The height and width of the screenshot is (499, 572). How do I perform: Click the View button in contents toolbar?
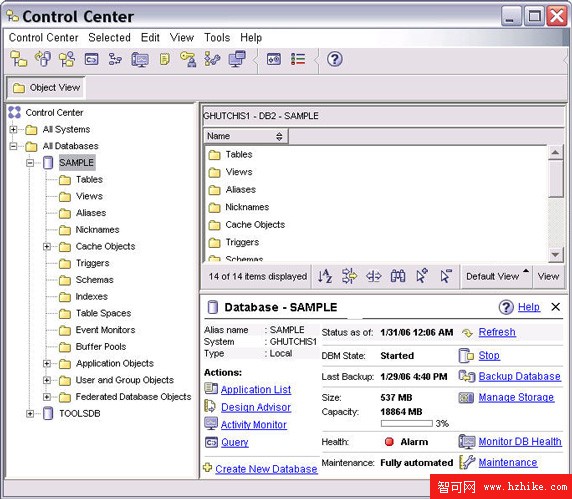pyautogui.click(x=548, y=277)
